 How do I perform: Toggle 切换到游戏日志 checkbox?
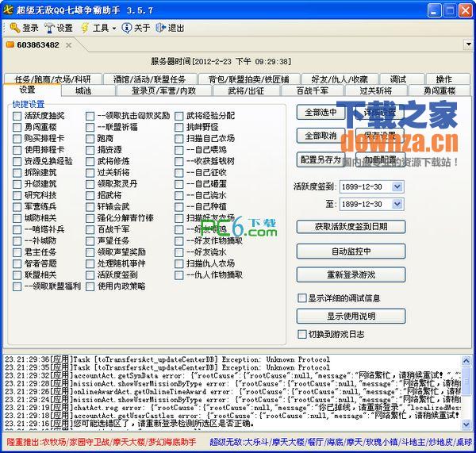[302, 334]
